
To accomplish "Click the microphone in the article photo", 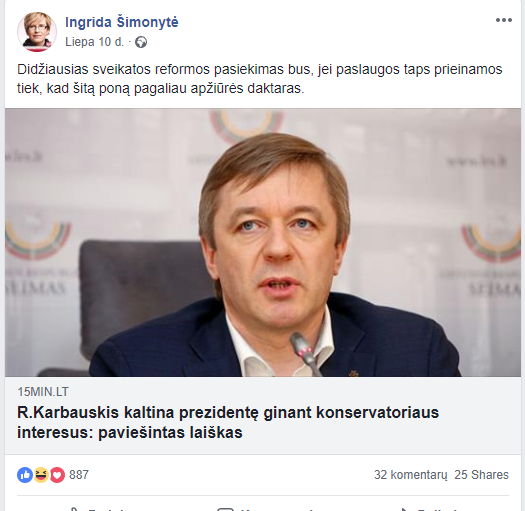I will (305, 353).
